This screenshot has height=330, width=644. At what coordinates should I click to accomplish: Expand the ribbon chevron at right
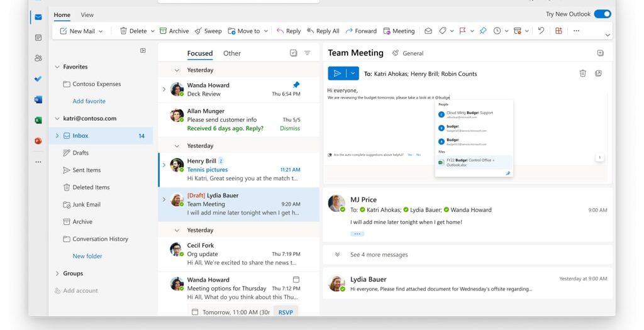(x=608, y=35)
